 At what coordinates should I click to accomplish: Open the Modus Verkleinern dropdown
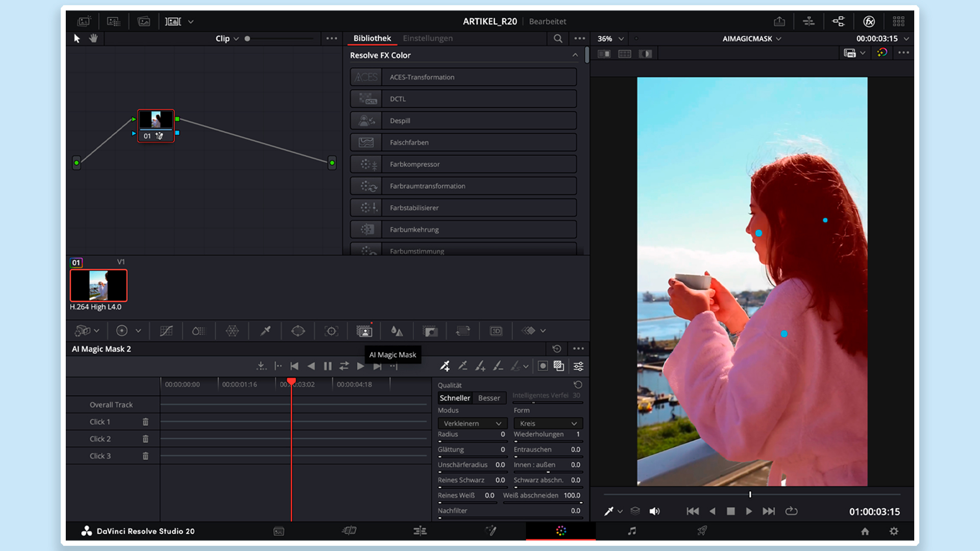472,423
